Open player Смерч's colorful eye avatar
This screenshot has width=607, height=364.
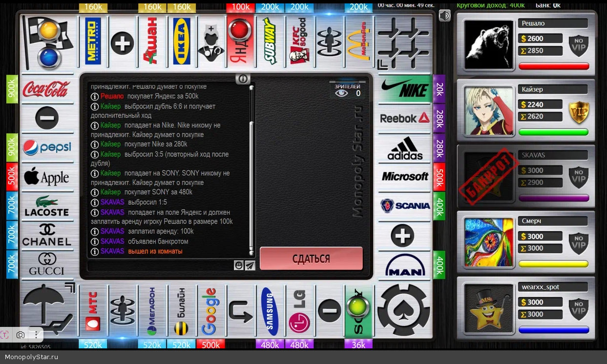[x=489, y=243]
